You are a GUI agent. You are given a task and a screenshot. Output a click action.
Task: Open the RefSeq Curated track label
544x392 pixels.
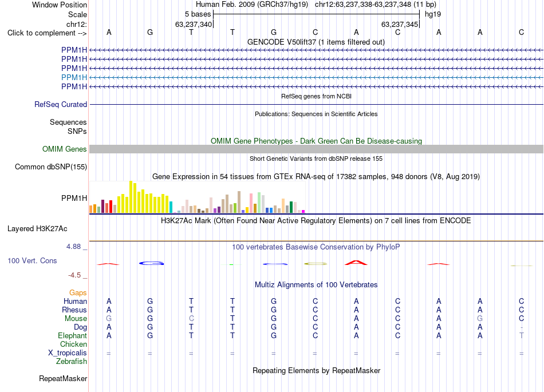60,104
